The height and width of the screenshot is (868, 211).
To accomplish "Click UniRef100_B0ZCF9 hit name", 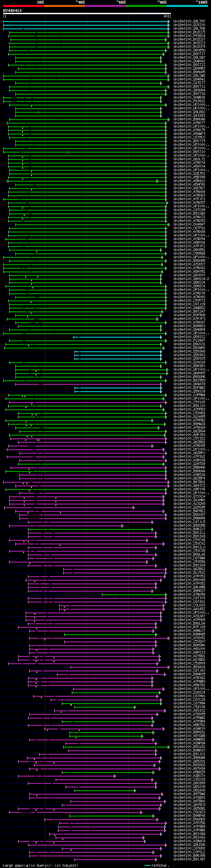I will (189, 47).
